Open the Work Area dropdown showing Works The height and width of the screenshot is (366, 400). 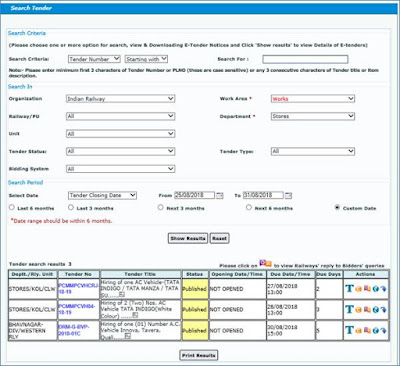[313, 99]
